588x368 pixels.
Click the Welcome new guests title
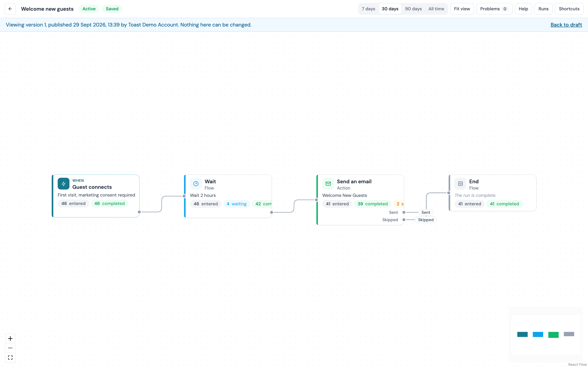(47, 9)
